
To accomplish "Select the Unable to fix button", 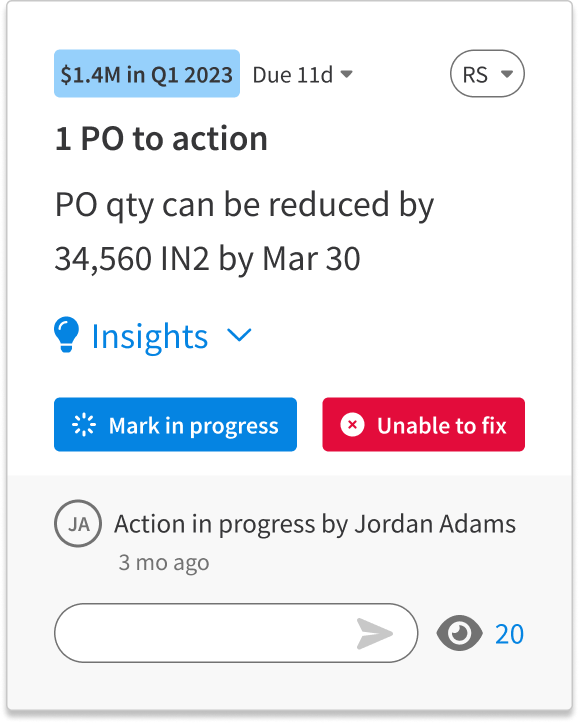I will [423, 425].
